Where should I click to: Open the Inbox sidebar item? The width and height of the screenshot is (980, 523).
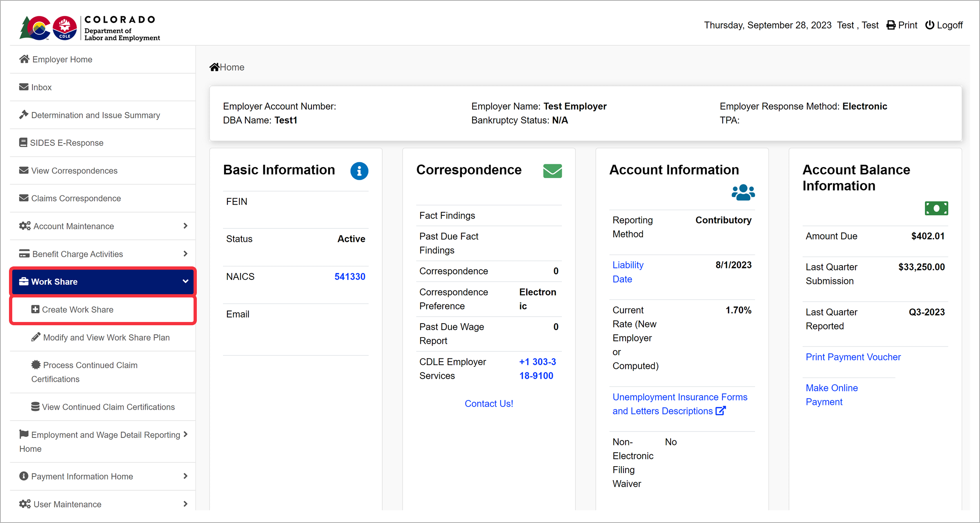click(x=41, y=87)
